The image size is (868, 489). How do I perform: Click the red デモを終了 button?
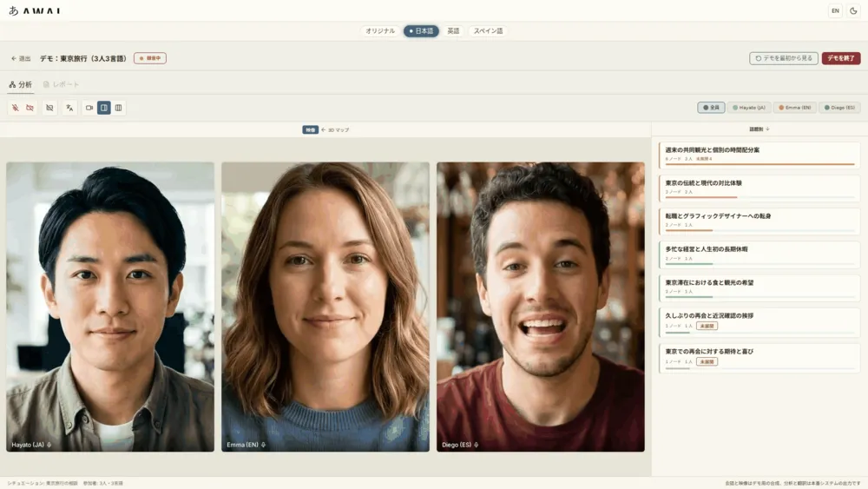[x=841, y=58]
